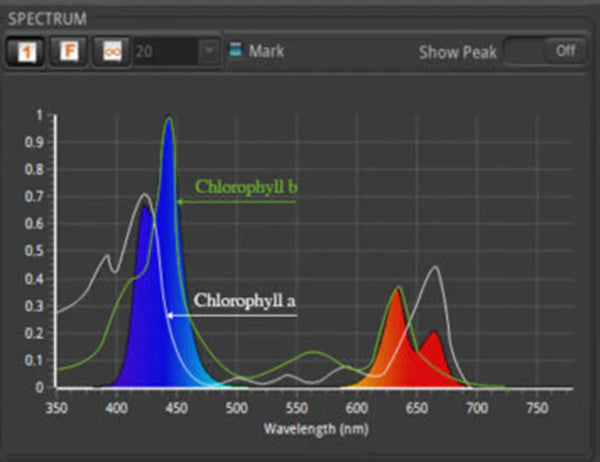Click the tallest blue spectrum peak
The height and width of the screenshot is (462, 600).
point(168,130)
